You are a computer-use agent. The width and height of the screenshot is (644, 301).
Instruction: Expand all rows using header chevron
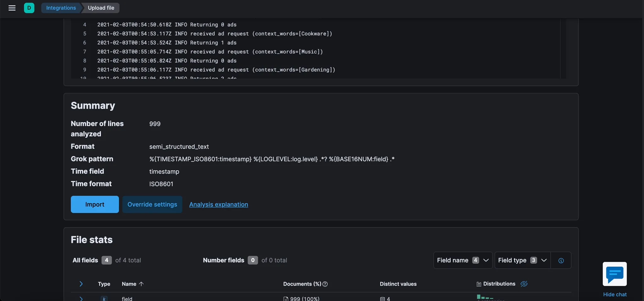81,284
